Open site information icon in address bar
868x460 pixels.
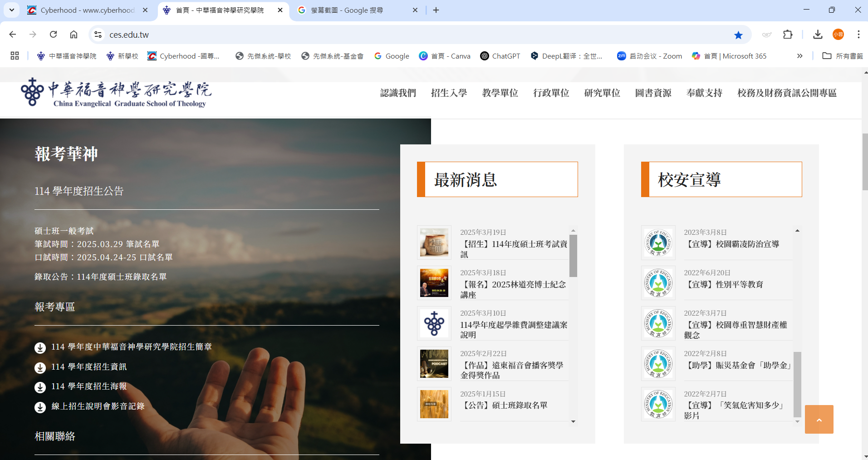(x=98, y=35)
